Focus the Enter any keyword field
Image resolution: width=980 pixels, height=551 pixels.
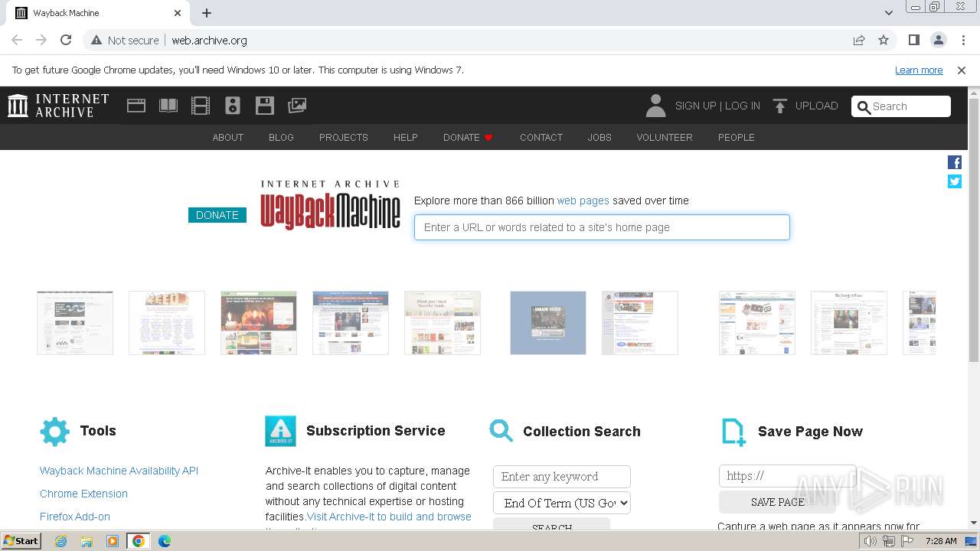coord(562,476)
